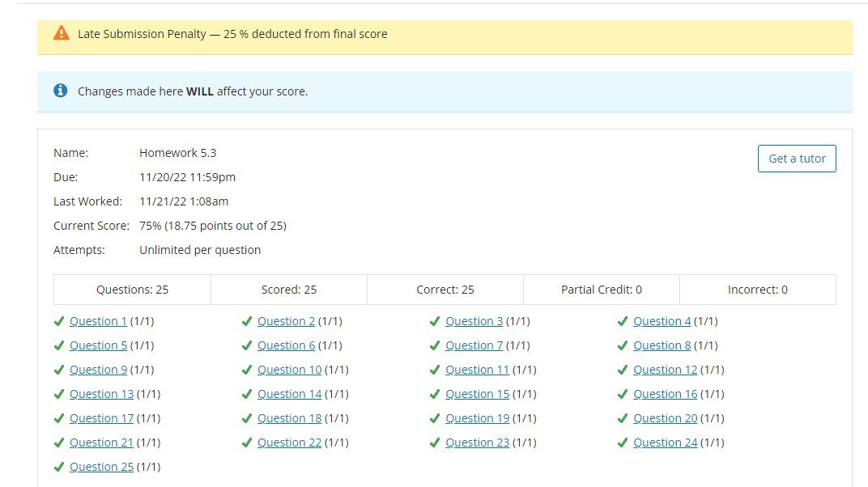Click the Get a tutor button

point(797,159)
